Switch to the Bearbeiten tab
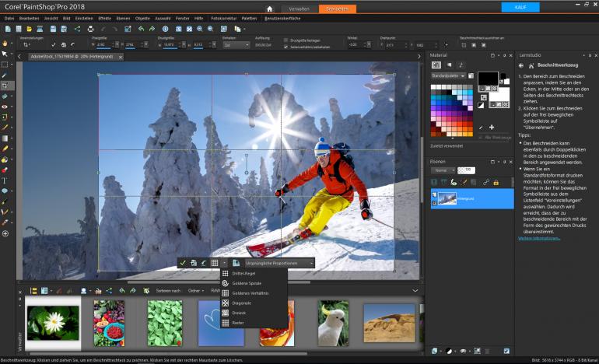This screenshot has height=364, width=599. tap(338, 9)
